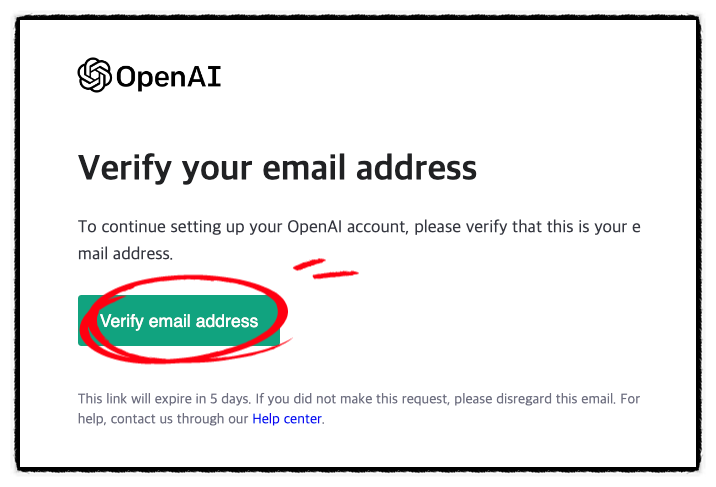Click the 'mail address.' second paragraph line
The width and height of the screenshot is (716, 487).
coord(125,253)
